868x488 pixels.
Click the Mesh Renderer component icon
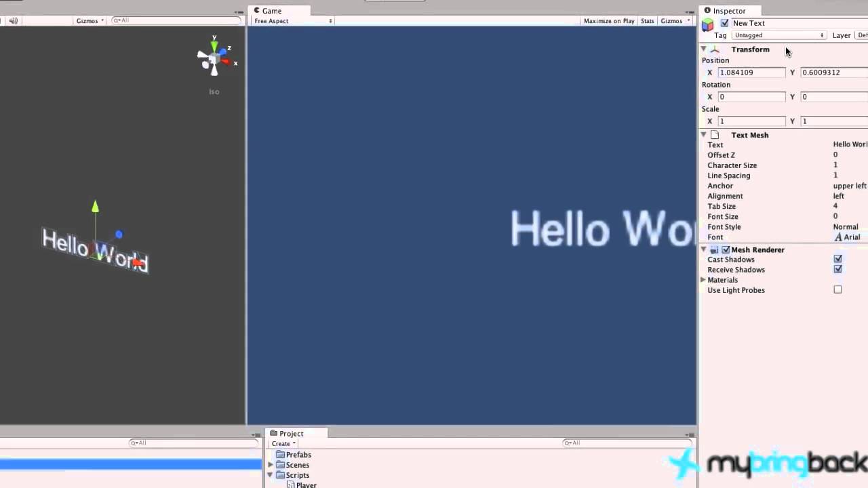click(x=714, y=249)
